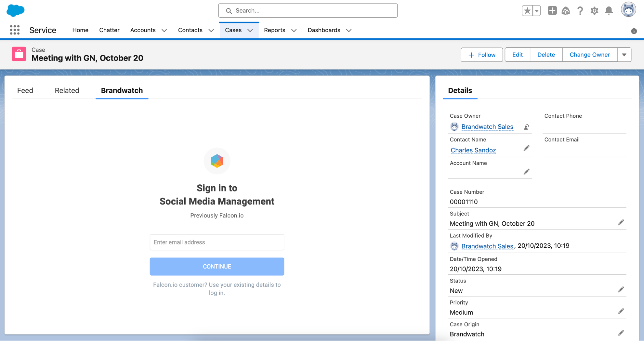This screenshot has width=644, height=341.
Task: Switch to the Related tab
Action: [x=67, y=91]
